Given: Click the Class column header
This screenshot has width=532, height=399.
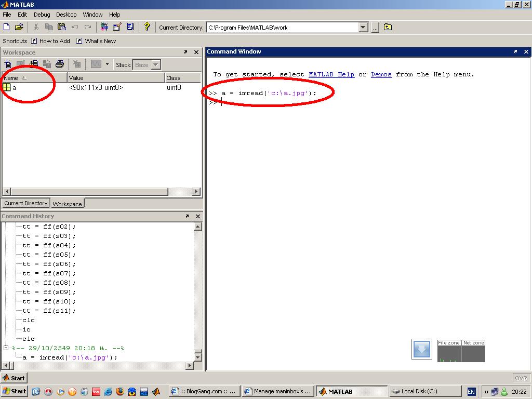Looking at the screenshot, I should pyautogui.click(x=183, y=78).
